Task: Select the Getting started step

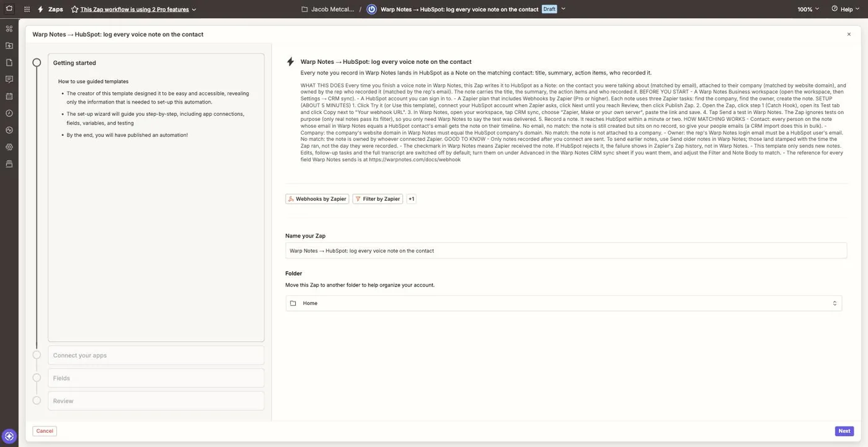Action: pyautogui.click(x=156, y=63)
